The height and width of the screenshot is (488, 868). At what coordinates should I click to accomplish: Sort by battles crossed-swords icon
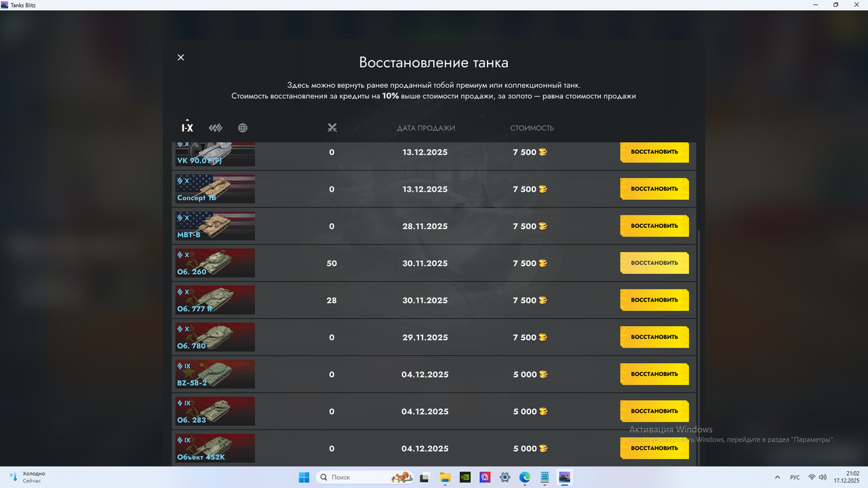pos(332,128)
